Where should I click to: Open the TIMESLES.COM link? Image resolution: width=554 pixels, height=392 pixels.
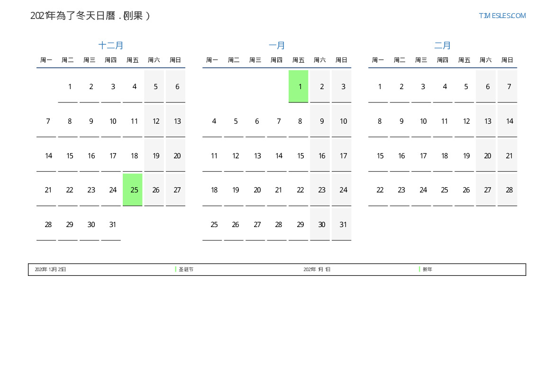coord(502,16)
